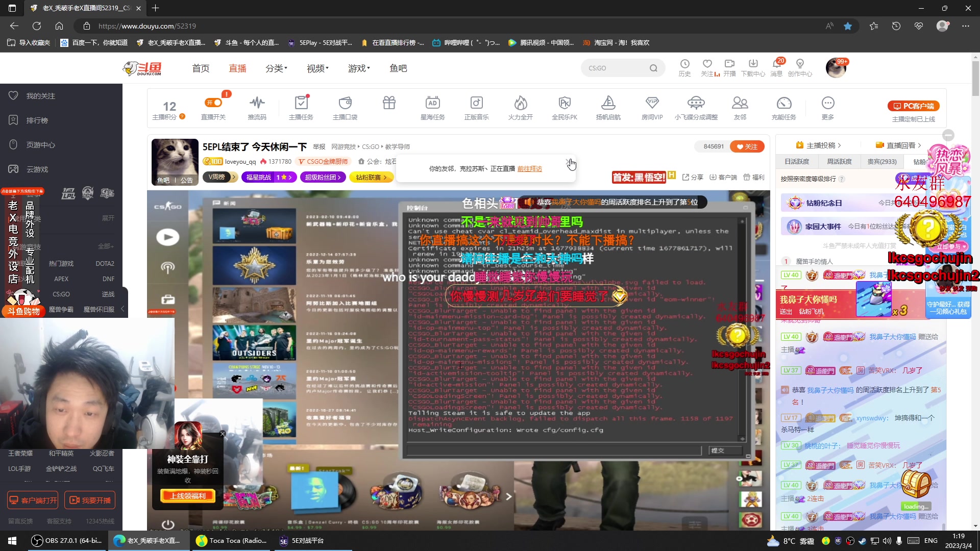
Task: Click 我要开播 button in sidebar
Action: click(x=90, y=500)
